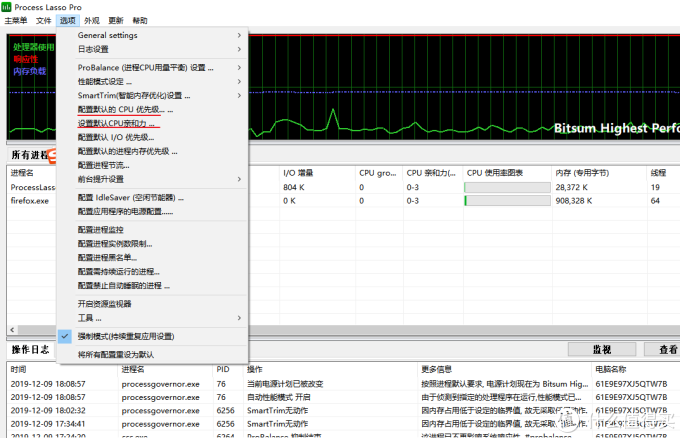
Task: Sort by CPU 亲和力 column header
Action: point(433,173)
